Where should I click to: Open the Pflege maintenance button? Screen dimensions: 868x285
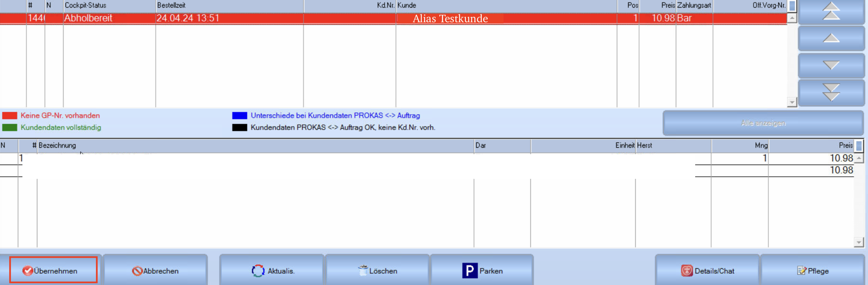click(x=813, y=270)
